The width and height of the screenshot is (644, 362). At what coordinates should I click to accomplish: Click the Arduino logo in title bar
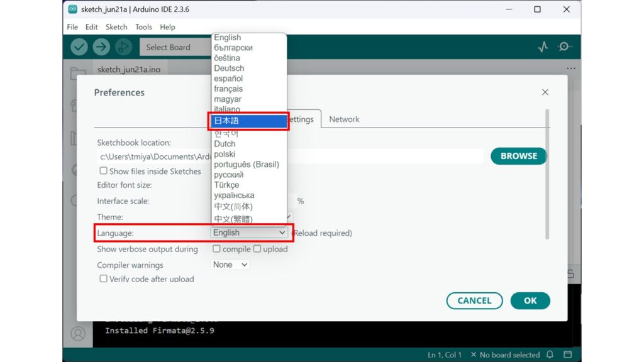coord(73,9)
